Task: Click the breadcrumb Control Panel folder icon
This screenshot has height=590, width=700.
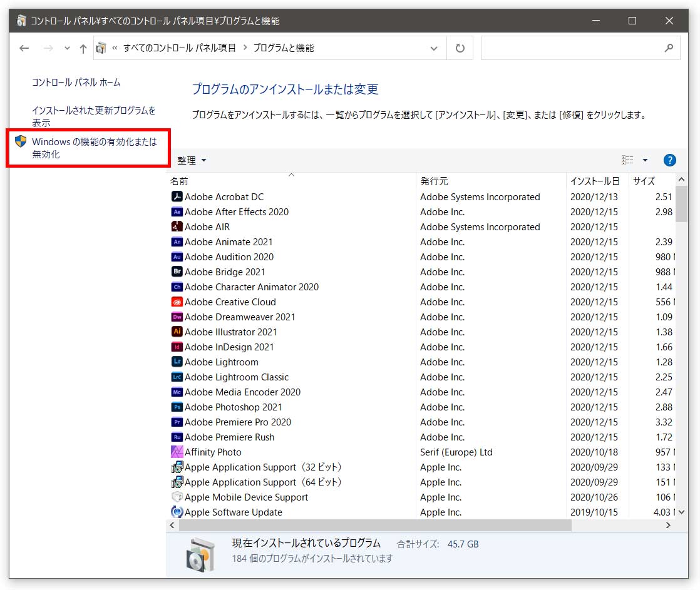Action: click(x=101, y=48)
